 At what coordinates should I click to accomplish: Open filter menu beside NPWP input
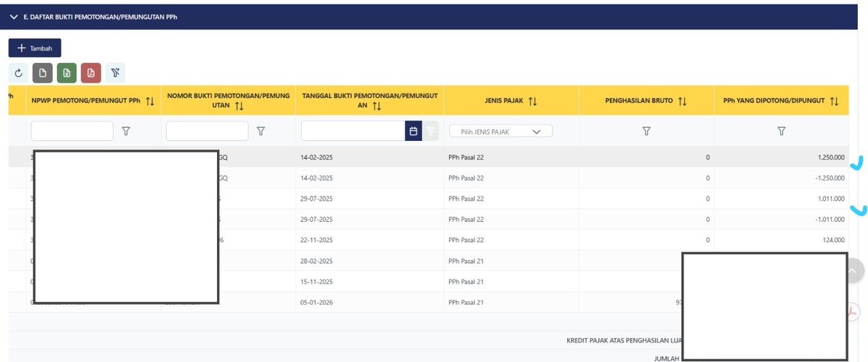[126, 131]
